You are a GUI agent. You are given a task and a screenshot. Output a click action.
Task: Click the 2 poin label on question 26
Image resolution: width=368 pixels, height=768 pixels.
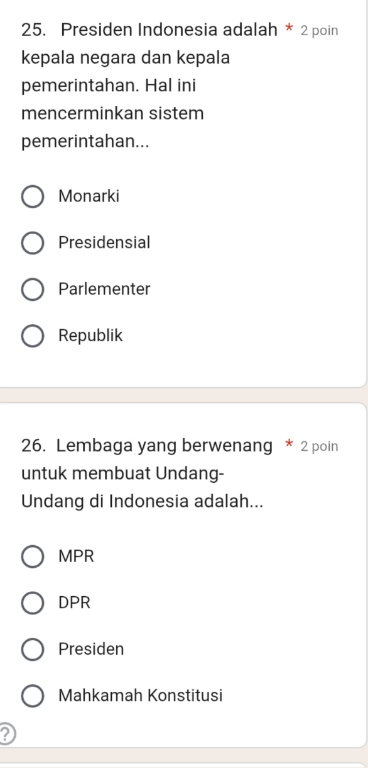pyautogui.click(x=319, y=446)
